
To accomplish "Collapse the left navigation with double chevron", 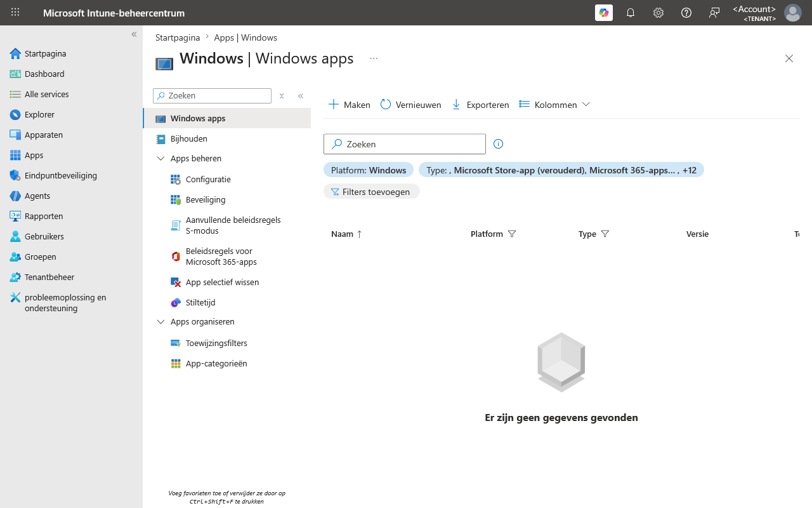I will tap(134, 34).
